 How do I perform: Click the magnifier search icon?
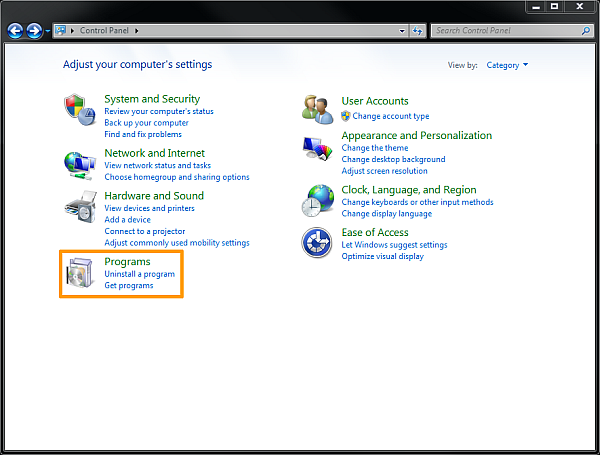coord(585,31)
